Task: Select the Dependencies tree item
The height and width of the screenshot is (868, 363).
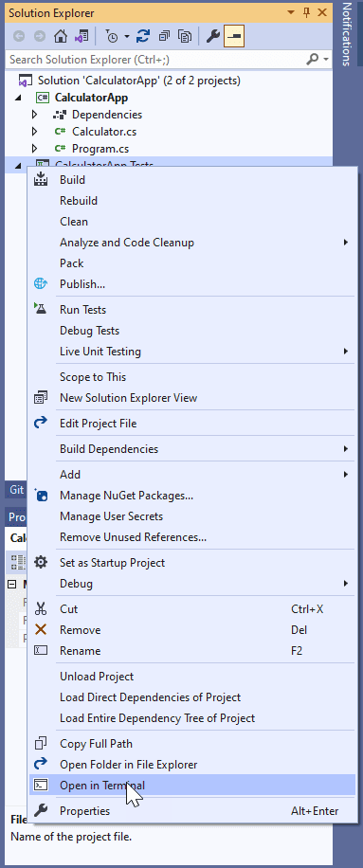Action: click(x=107, y=115)
